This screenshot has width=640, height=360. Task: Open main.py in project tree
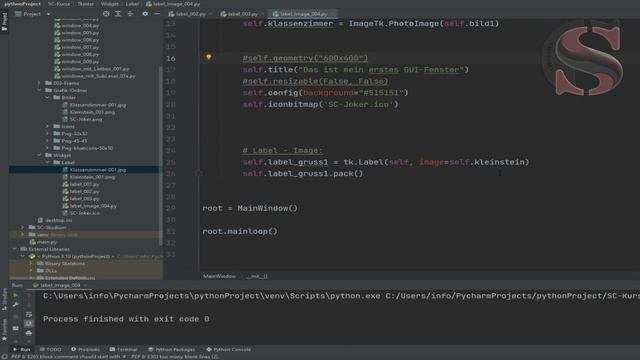point(47,242)
